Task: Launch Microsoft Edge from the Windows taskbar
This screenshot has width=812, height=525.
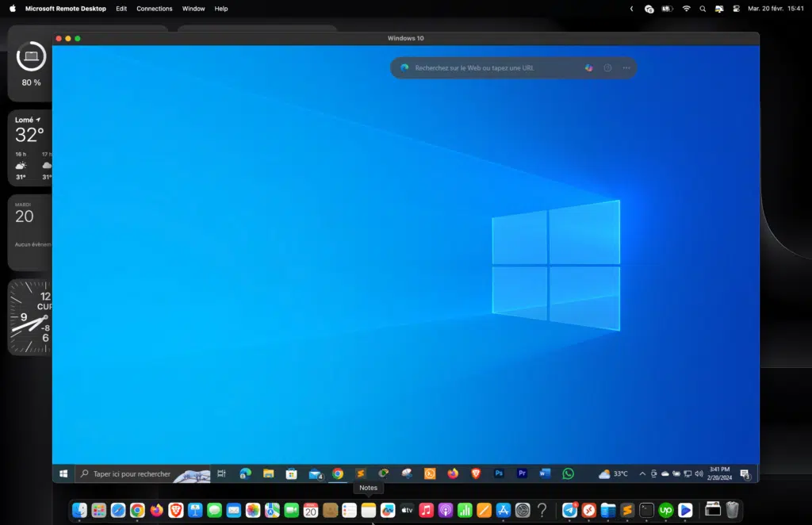Action: pos(245,473)
